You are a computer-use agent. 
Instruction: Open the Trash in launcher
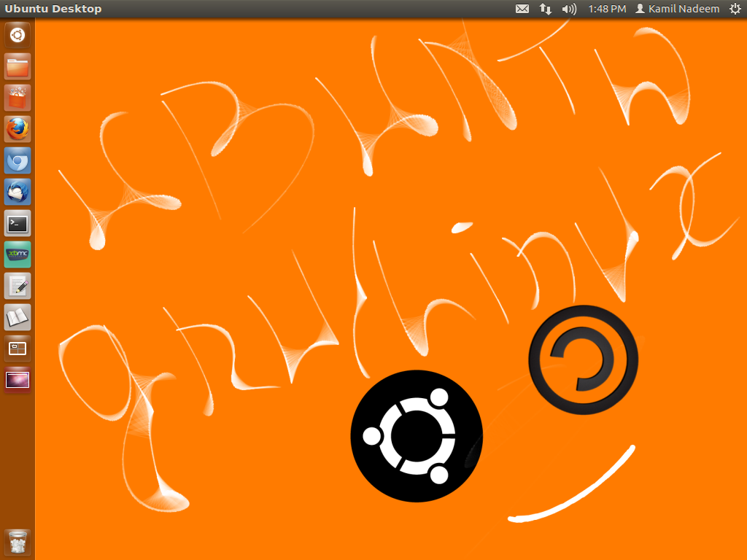tap(18, 542)
